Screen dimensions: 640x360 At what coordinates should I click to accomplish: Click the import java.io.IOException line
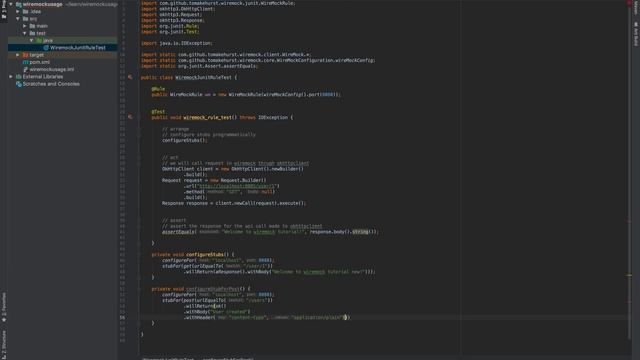click(x=176, y=43)
